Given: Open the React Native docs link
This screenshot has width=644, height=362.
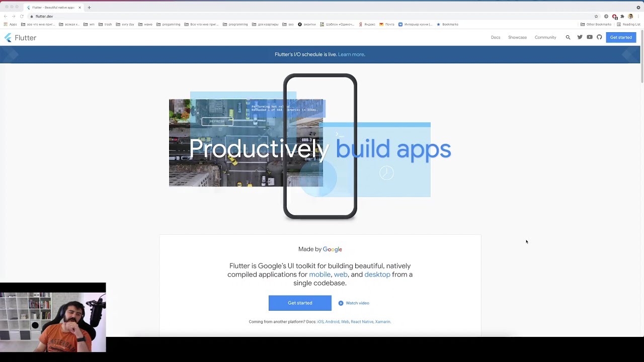Looking at the screenshot, I should tap(362, 322).
